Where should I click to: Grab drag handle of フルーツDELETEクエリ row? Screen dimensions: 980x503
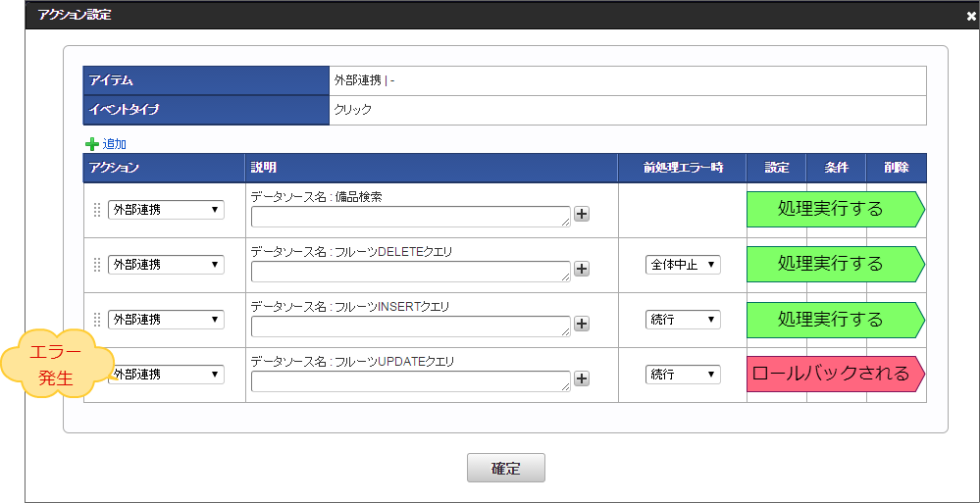[x=97, y=265]
